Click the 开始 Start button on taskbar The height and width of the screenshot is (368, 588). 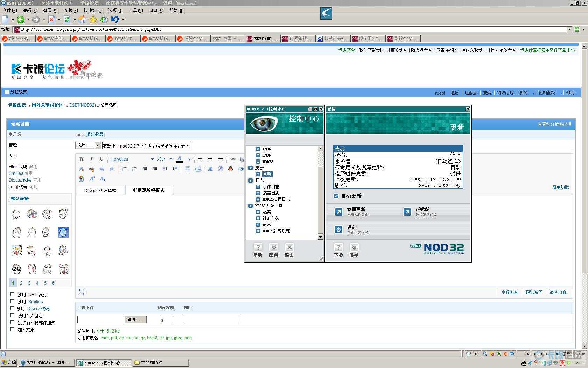point(9,362)
